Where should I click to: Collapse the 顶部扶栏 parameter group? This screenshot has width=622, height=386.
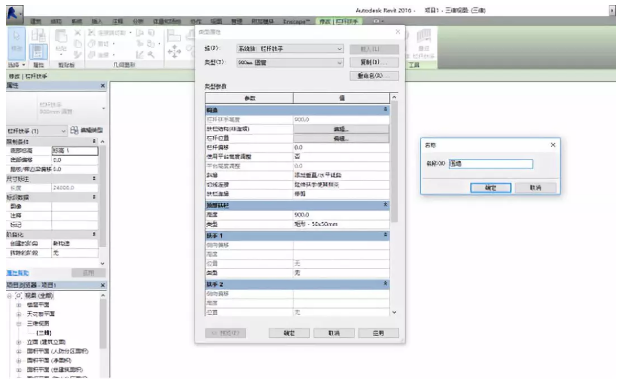click(385, 205)
